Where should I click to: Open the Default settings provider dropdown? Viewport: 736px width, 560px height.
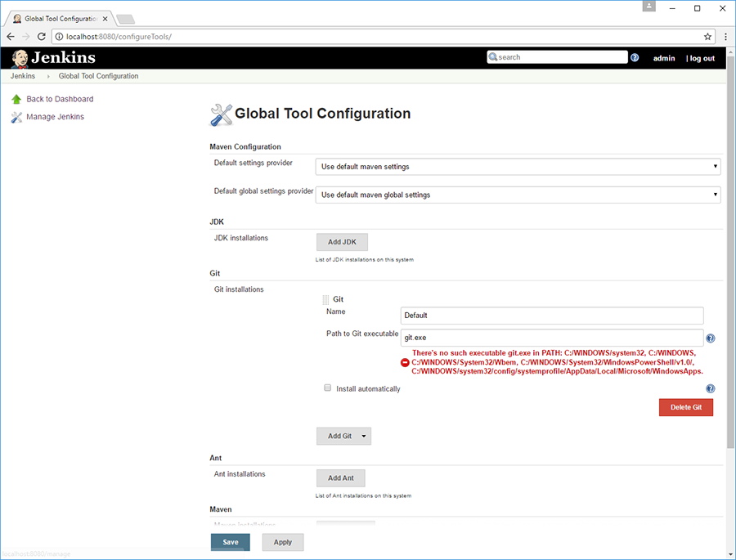518,167
